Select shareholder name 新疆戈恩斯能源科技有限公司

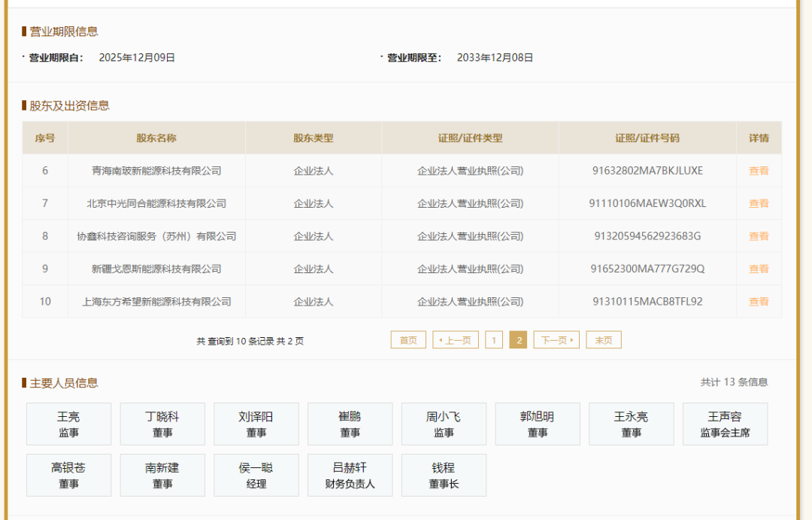pyautogui.click(x=156, y=269)
